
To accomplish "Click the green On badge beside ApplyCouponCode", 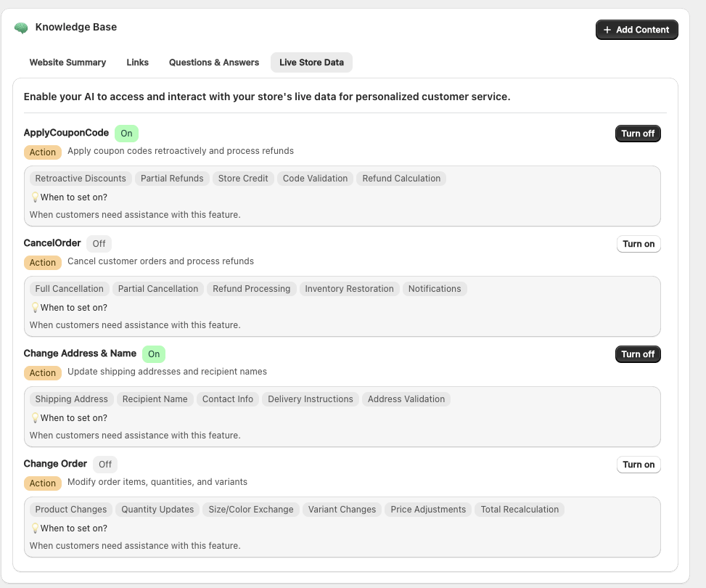I will [x=126, y=134].
